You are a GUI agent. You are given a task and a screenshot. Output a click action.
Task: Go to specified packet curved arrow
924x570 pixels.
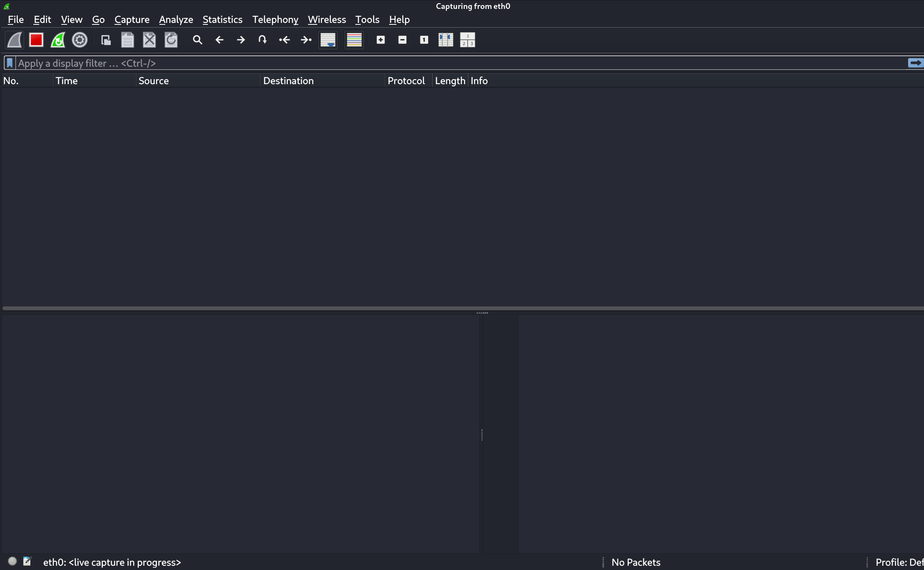point(263,40)
